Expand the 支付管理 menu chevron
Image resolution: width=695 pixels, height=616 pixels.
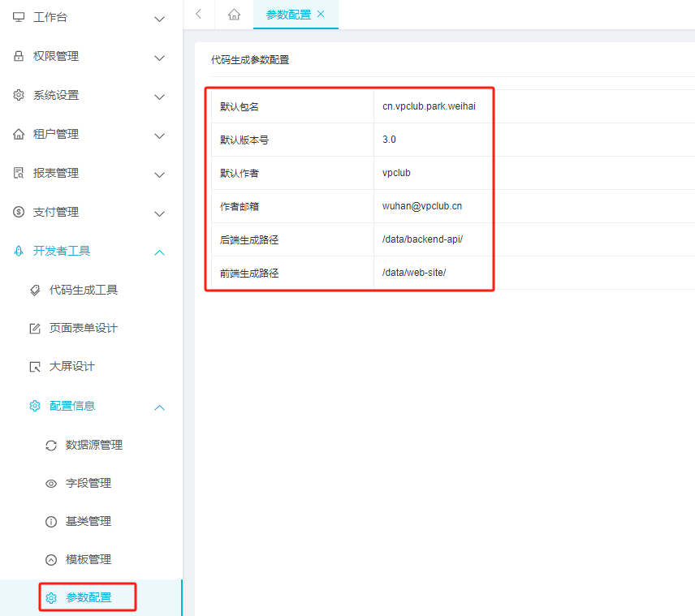click(160, 214)
